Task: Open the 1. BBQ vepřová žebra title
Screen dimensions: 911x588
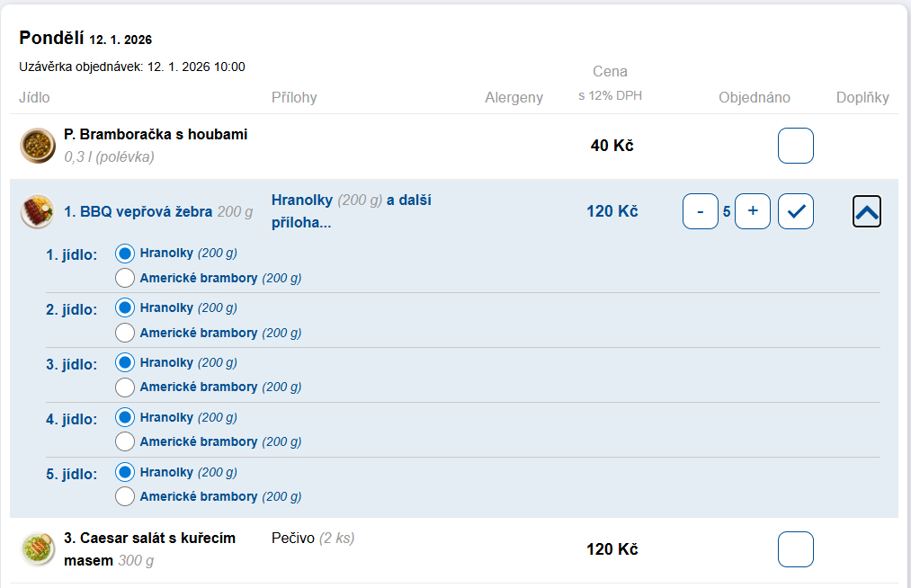Action: (x=138, y=212)
